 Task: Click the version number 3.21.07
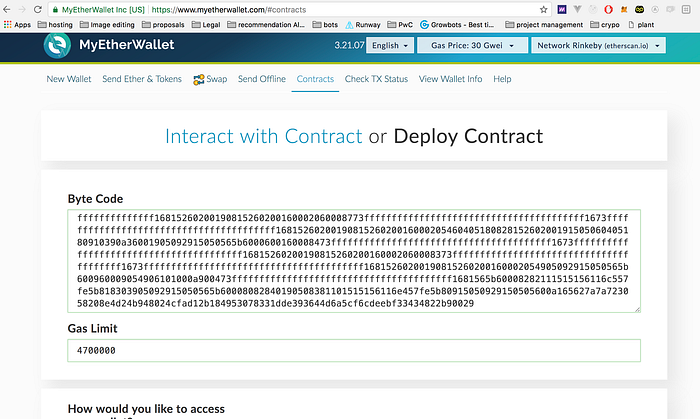pyautogui.click(x=349, y=45)
